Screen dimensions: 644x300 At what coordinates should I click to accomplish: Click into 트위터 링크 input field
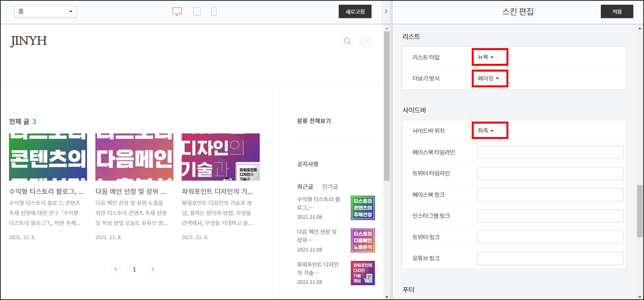550,237
